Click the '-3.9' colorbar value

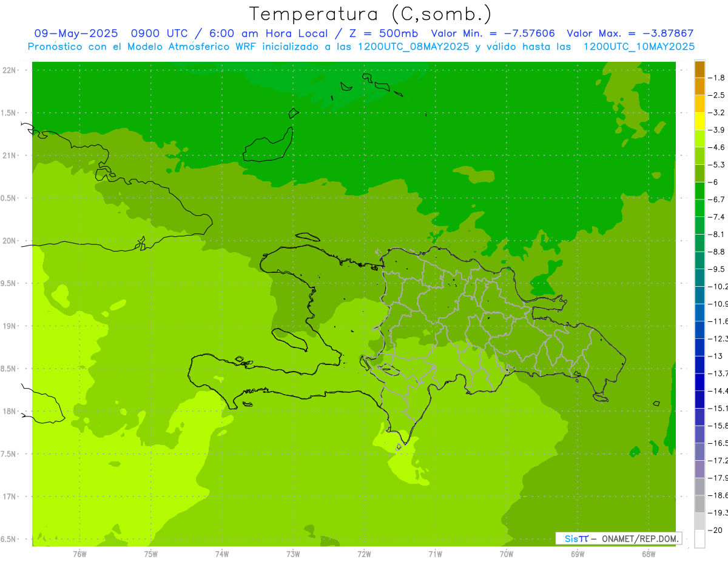717,130
